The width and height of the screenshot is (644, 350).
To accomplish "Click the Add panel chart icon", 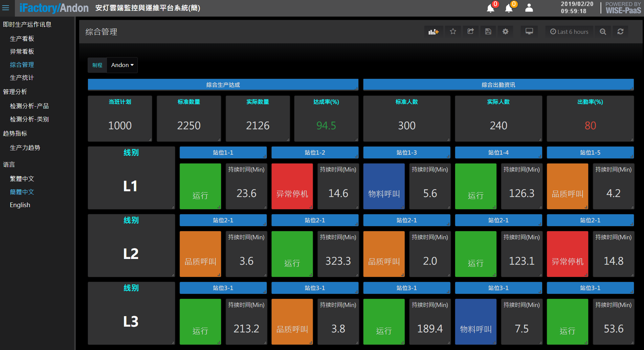I will click(433, 32).
